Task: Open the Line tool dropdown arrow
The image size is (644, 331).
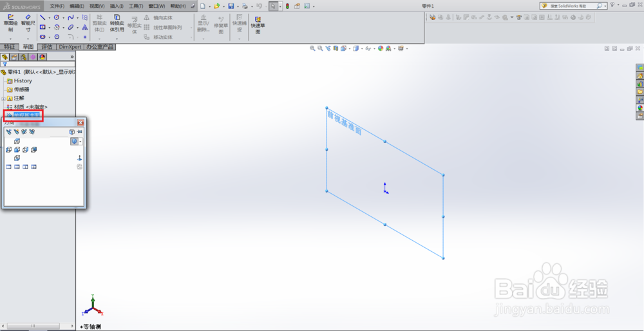Action: point(50,17)
